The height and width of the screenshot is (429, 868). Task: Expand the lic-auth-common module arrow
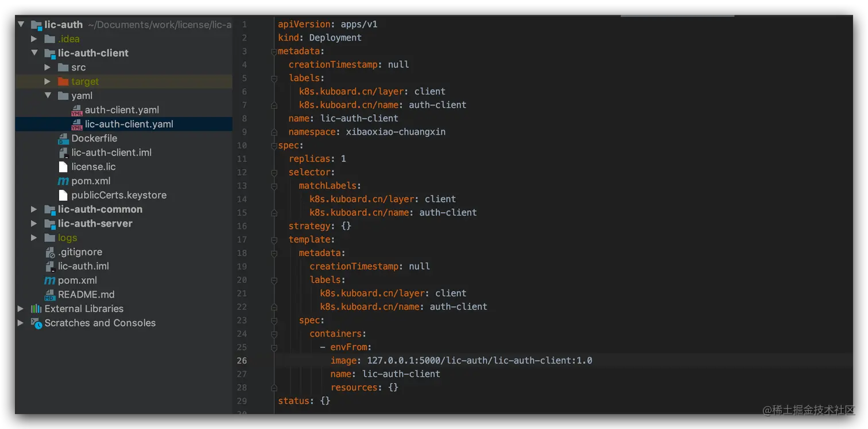pos(34,209)
